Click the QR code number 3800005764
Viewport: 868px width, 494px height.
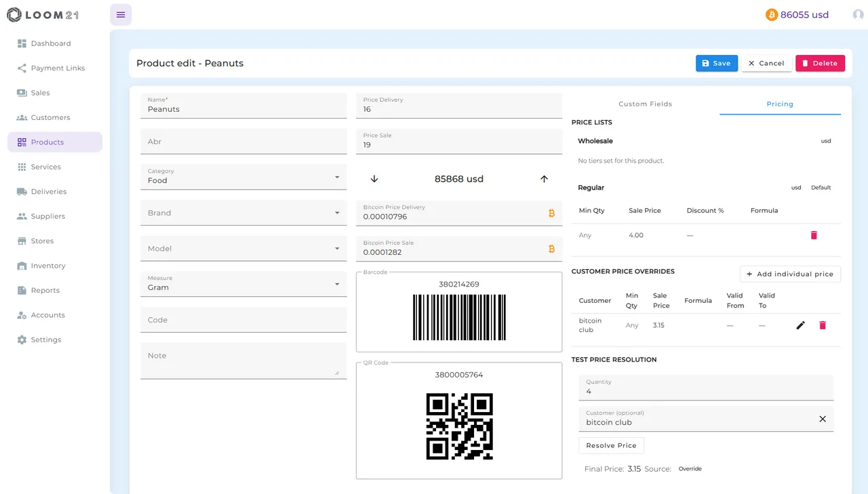point(459,375)
